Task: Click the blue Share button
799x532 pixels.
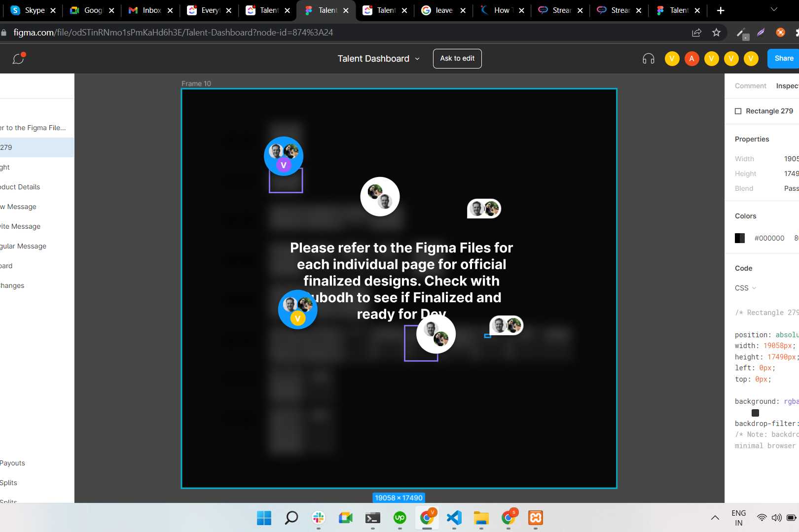Action: click(x=784, y=59)
